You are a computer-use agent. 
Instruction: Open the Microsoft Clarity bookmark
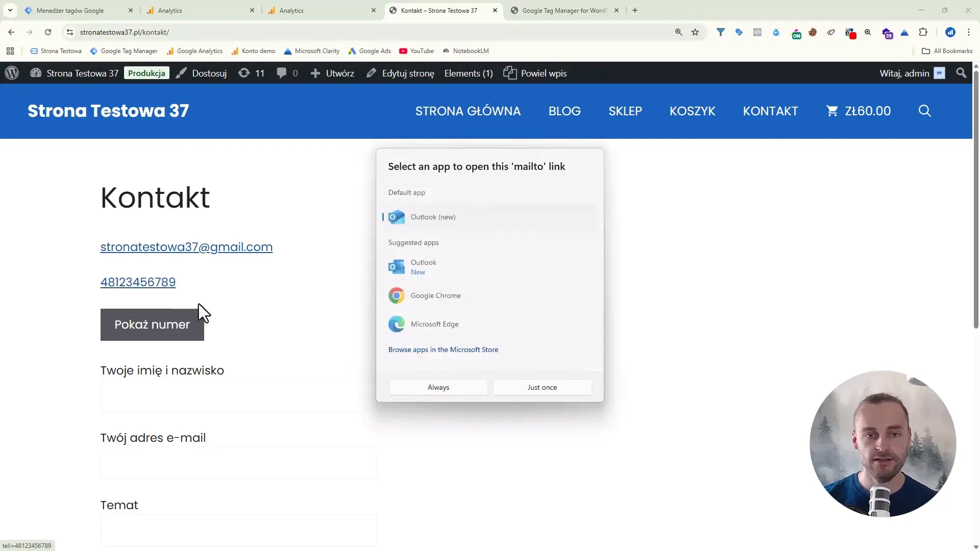click(311, 51)
